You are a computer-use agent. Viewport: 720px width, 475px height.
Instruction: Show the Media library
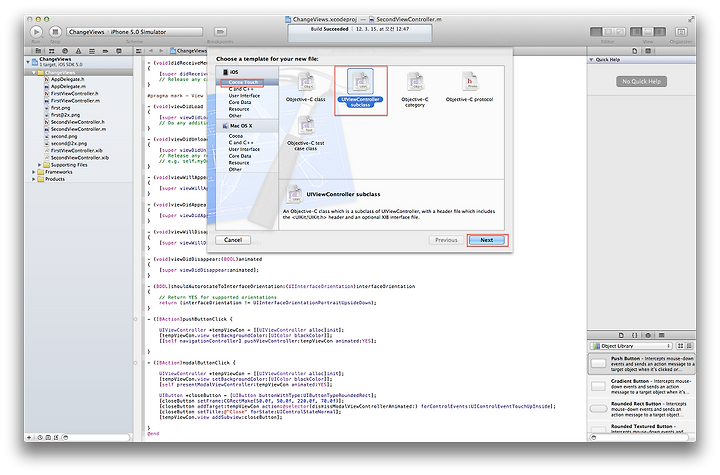point(661,335)
